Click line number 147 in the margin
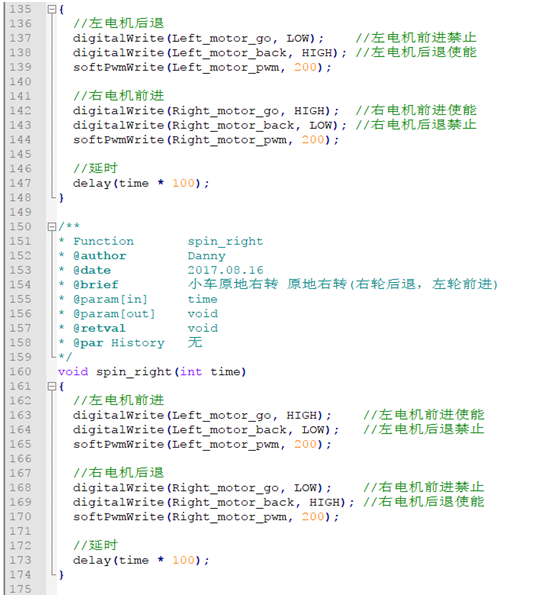Viewport: 557px width, 597px height. pos(21,183)
